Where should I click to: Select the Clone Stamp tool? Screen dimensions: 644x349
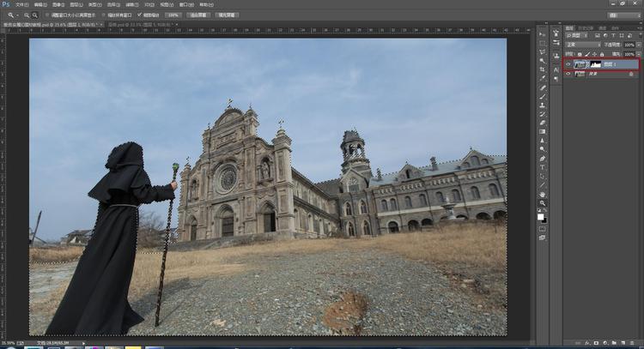(542, 105)
